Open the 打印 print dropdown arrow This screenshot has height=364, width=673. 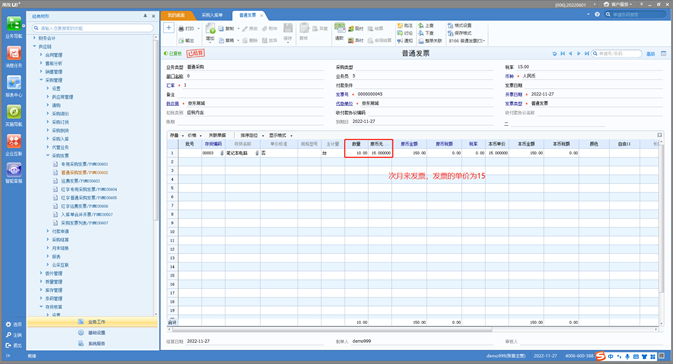[x=198, y=29]
